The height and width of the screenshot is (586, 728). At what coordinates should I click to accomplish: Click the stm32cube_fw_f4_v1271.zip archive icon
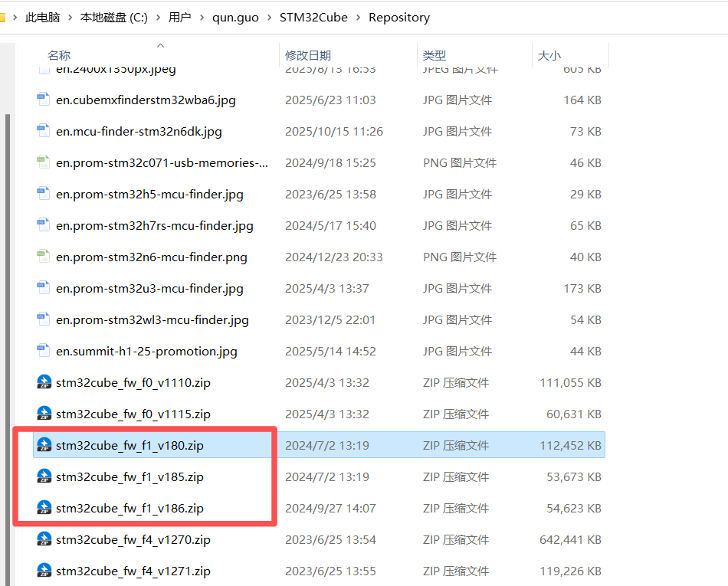point(44,571)
